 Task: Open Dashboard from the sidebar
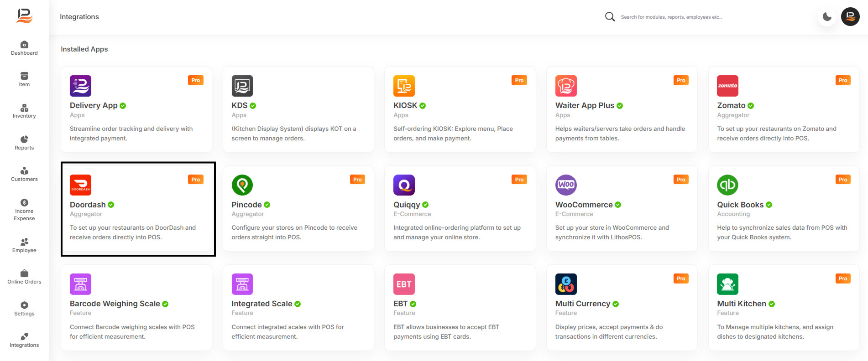click(24, 48)
